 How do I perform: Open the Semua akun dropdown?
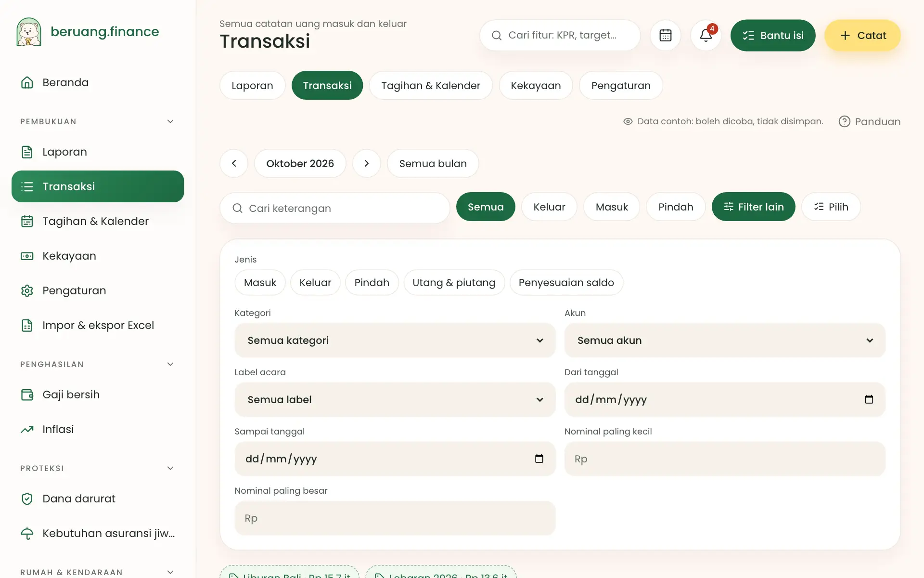coord(725,340)
